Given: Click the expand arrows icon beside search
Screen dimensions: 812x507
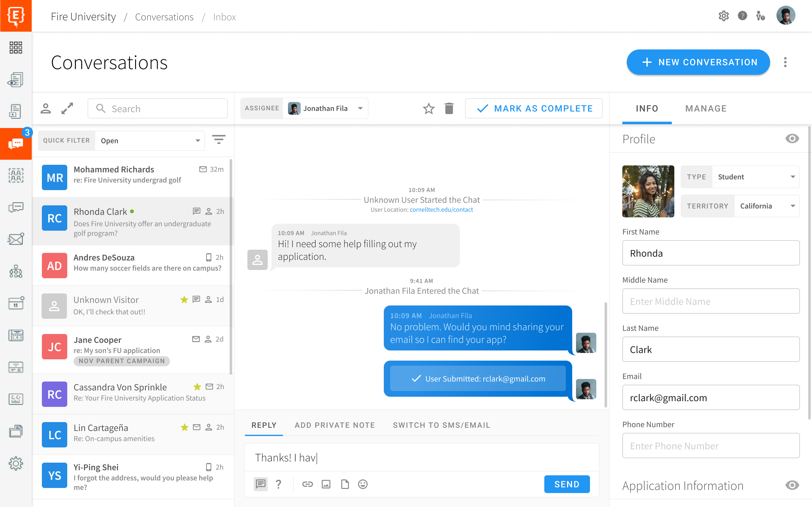Looking at the screenshot, I should (x=67, y=108).
